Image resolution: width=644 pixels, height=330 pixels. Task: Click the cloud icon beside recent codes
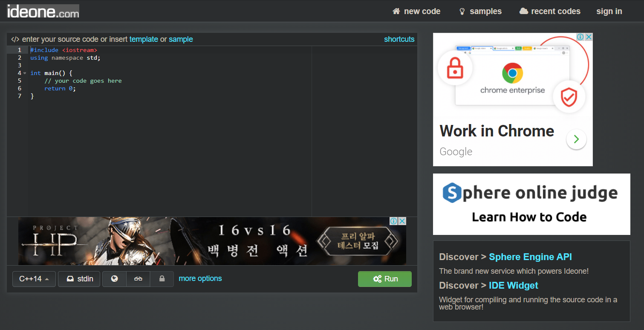524,11
